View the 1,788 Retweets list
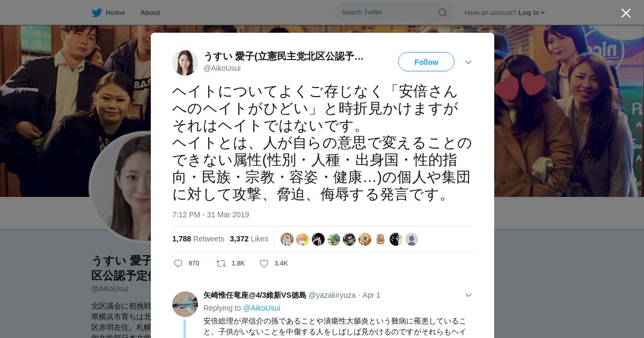This screenshot has width=644, height=338. click(198, 239)
